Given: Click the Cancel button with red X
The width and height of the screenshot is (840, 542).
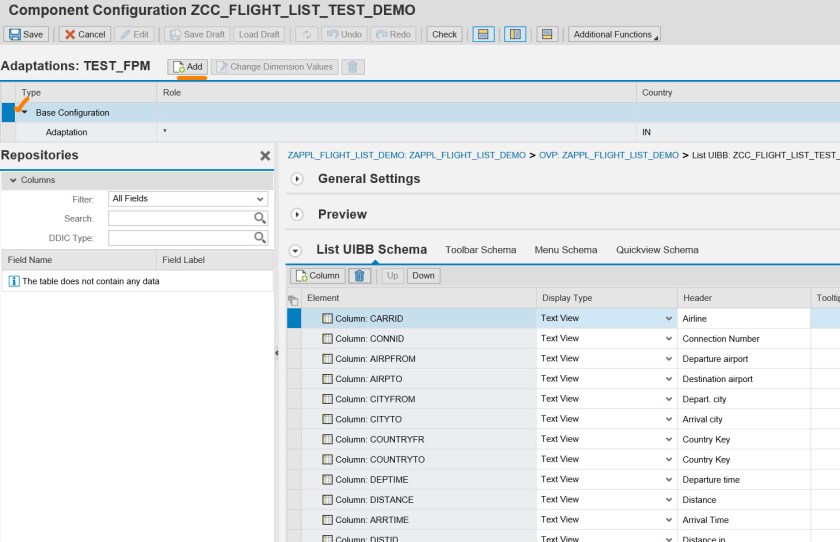Looking at the screenshot, I should pos(84,34).
